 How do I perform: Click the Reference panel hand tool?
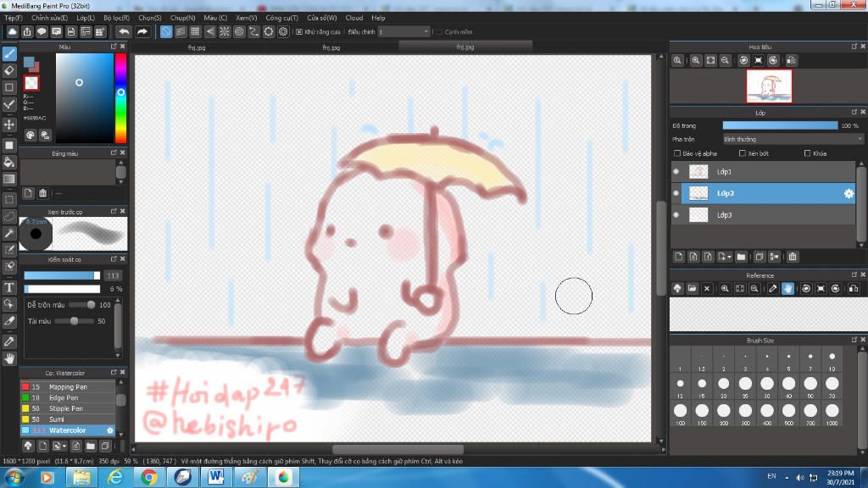787,288
